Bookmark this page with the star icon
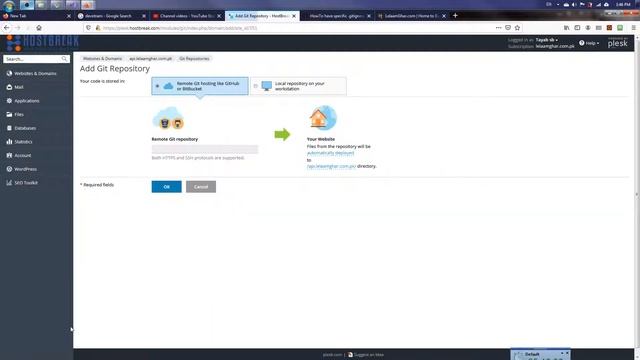This screenshot has width=640, height=360. (517, 28)
